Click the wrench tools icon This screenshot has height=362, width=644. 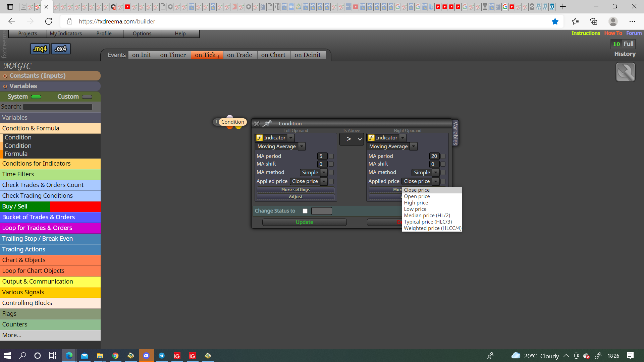tap(625, 72)
